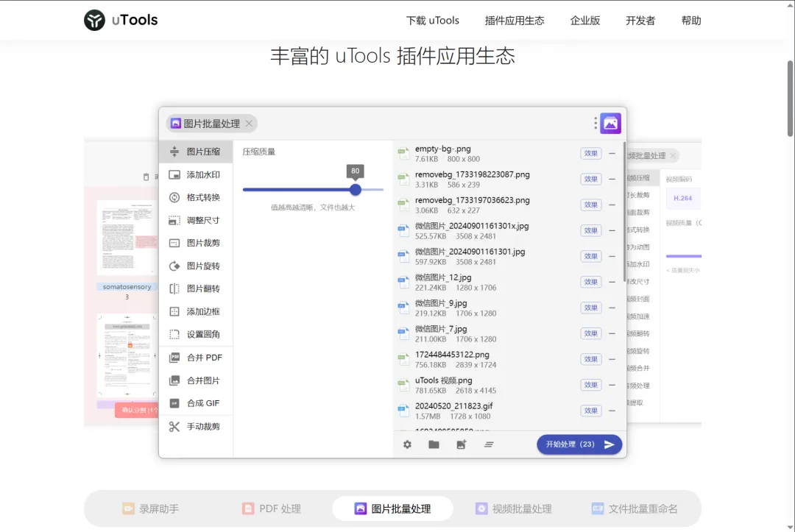This screenshot has width=795, height=532.
Task: Open the folder icon in bottom bar
Action: [434, 444]
